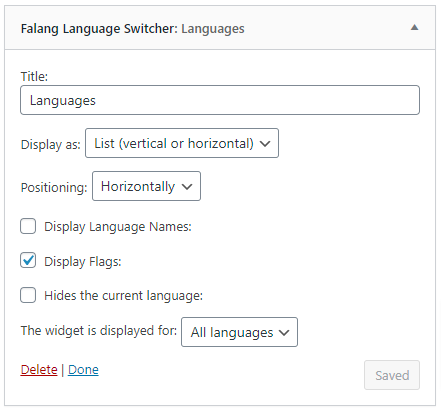Viewport: 441px width, 408px height.
Task: Click the Display Flags label text
Action: (83, 262)
